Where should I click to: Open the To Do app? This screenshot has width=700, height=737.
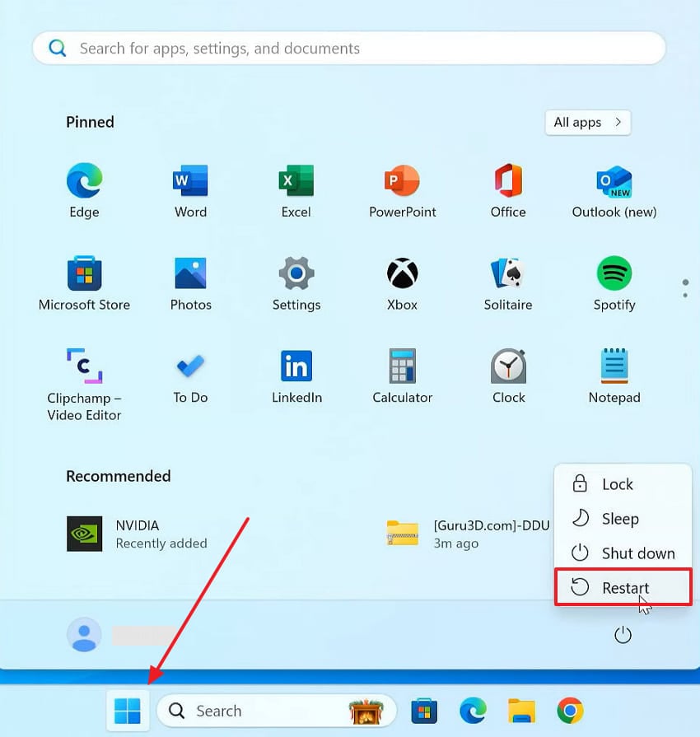(190, 376)
